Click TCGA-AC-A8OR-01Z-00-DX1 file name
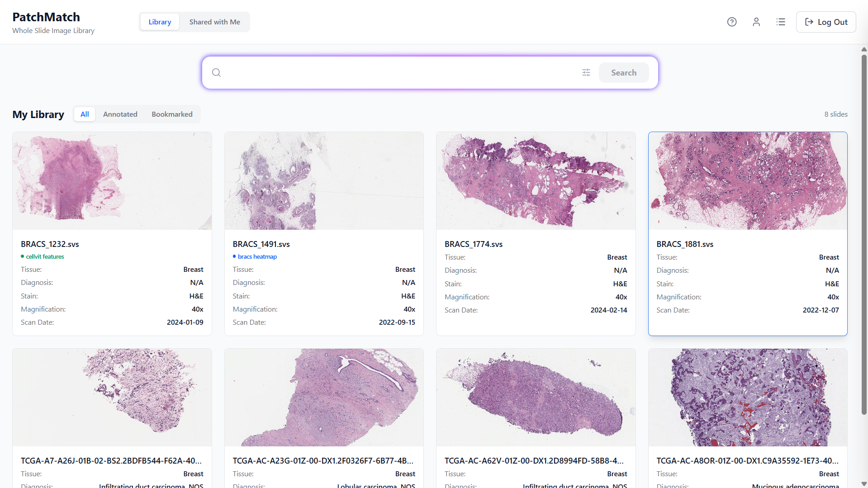The image size is (868, 488). 748,460
